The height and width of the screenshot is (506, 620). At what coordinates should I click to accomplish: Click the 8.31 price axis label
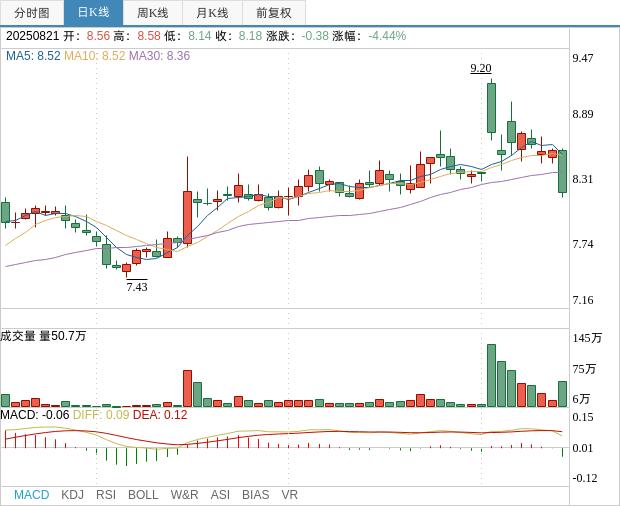(583, 179)
